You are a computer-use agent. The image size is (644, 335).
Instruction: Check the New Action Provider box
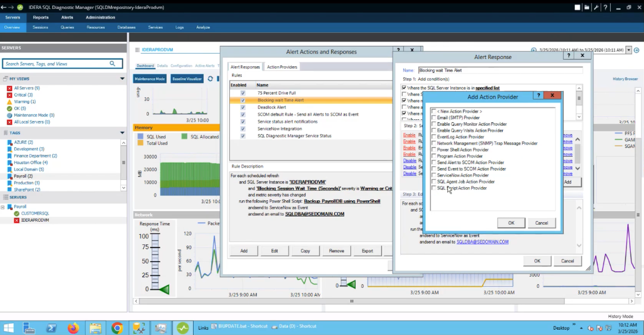(434, 111)
